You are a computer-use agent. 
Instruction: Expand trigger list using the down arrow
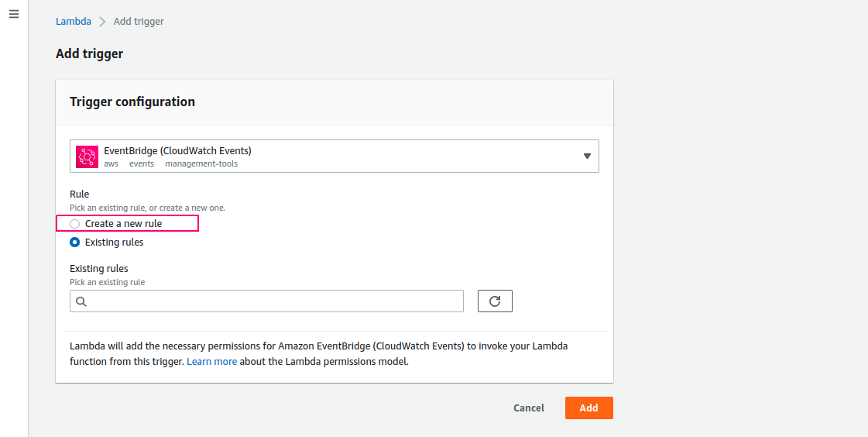(x=588, y=157)
